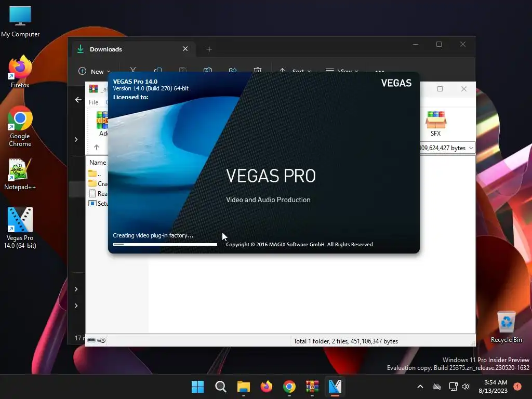
Task: Open the View dropdown in Explorer
Action: [342, 70]
